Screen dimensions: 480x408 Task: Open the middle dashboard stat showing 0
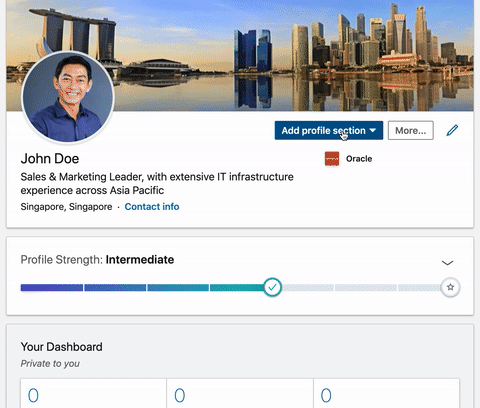pyautogui.click(x=240, y=393)
